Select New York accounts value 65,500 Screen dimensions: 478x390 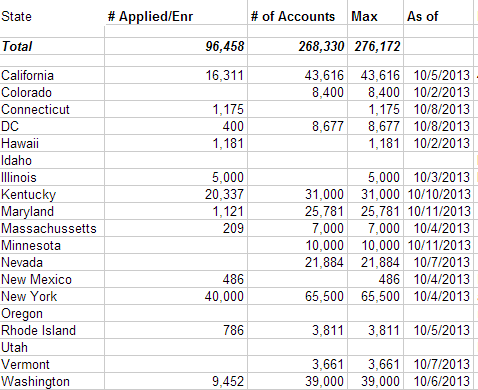click(298, 296)
